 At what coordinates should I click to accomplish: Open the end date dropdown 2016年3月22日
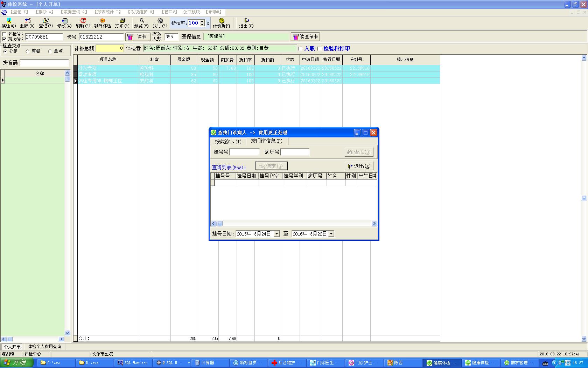(331, 234)
